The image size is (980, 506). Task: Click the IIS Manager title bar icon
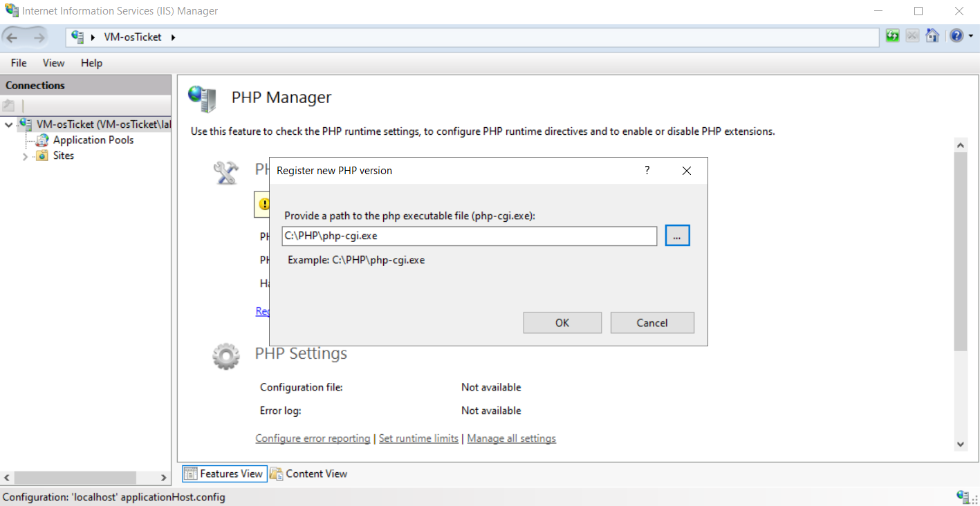pos(12,11)
